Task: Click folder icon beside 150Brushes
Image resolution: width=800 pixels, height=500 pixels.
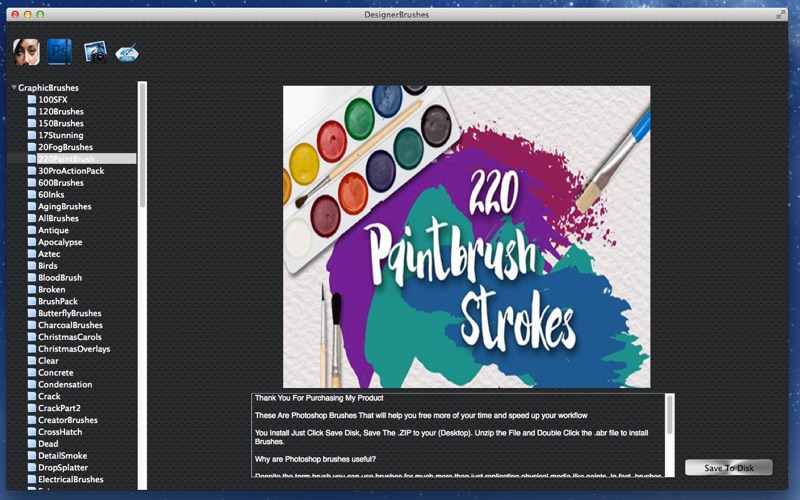Action: click(32, 123)
